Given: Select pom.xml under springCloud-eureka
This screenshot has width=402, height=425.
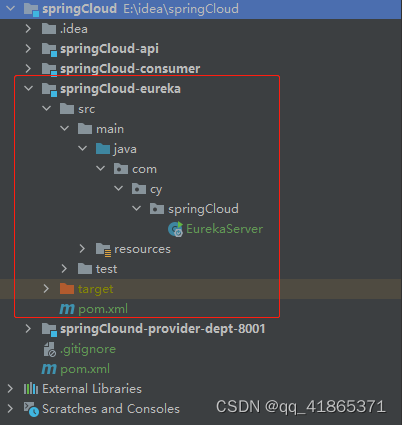Looking at the screenshot, I should coord(103,309).
